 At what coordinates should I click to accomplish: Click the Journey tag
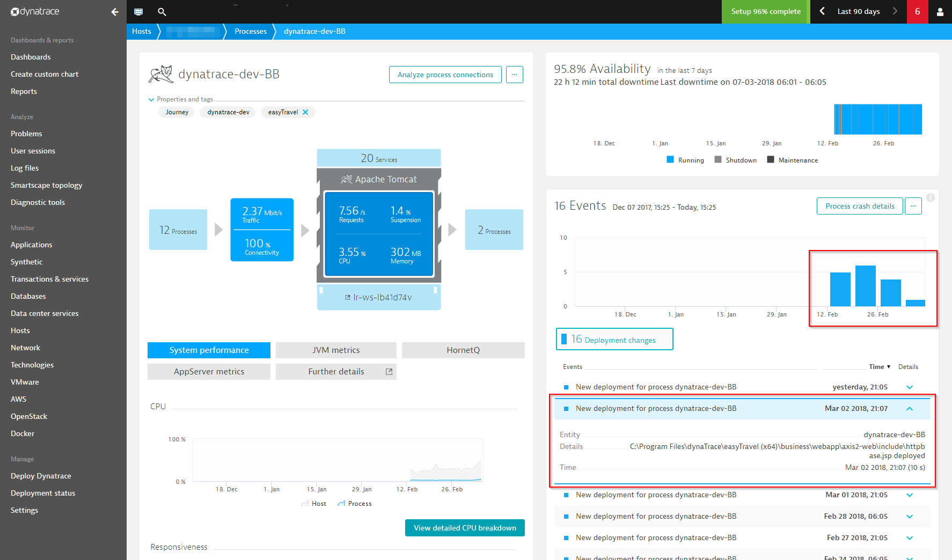(177, 112)
